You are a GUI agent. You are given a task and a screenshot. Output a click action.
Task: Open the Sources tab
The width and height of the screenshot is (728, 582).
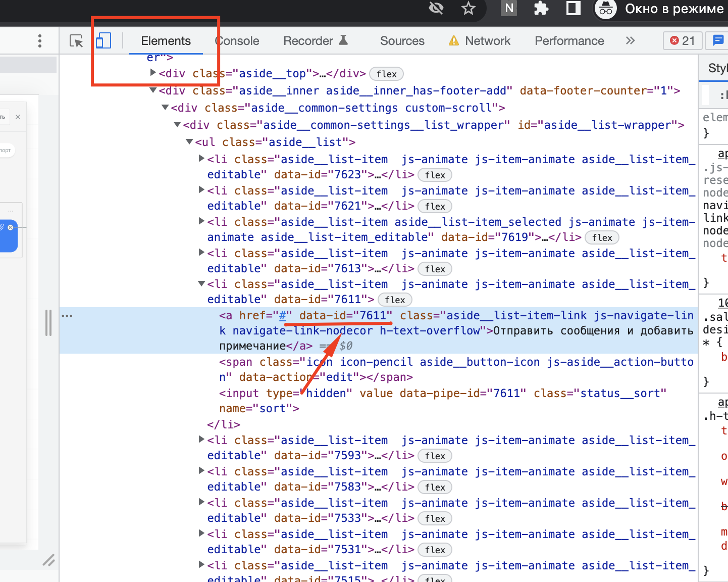[x=402, y=41]
